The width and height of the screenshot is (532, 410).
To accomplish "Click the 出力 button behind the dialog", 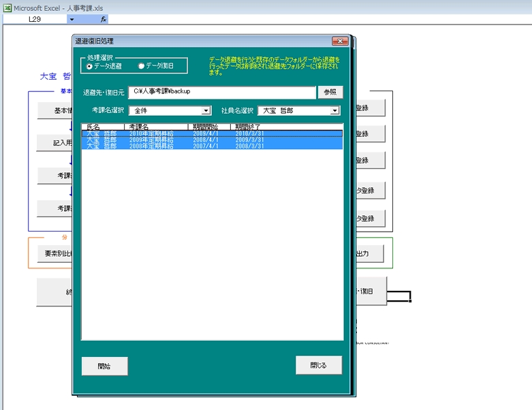I will 369,253.
